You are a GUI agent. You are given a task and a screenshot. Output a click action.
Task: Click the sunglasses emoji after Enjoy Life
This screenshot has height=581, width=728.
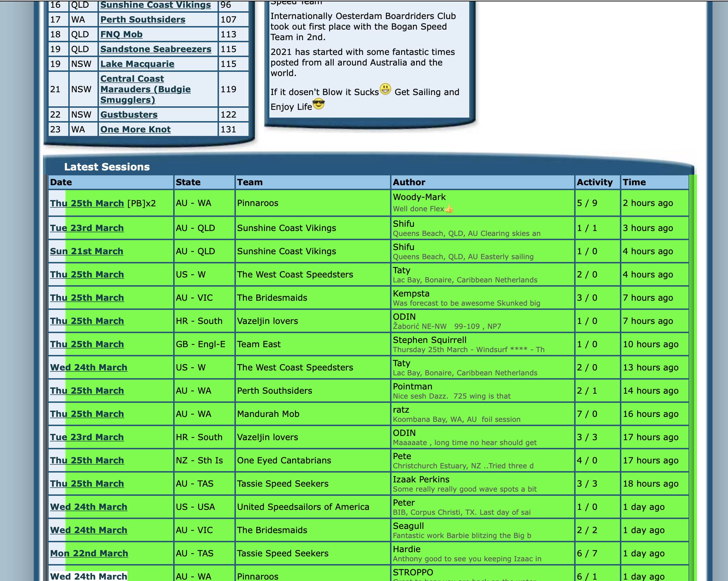point(318,105)
